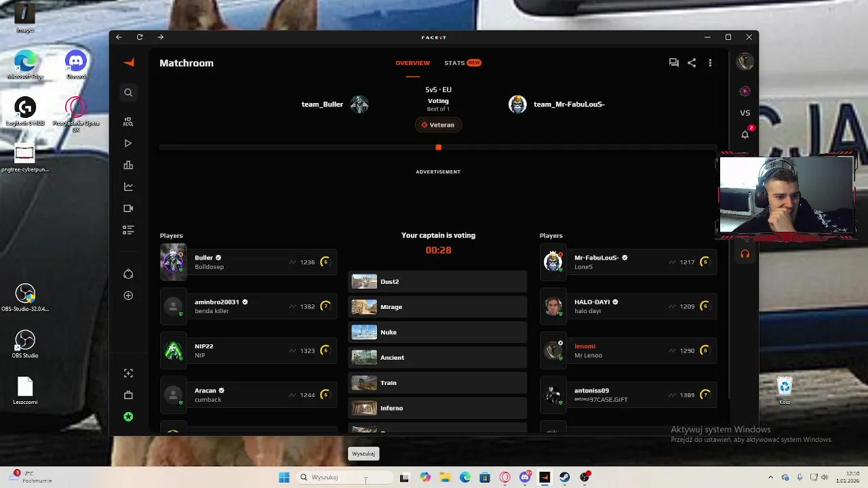The width and height of the screenshot is (868, 488).
Task: Open Opera GX from the taskbar
Action: (505, 477)
